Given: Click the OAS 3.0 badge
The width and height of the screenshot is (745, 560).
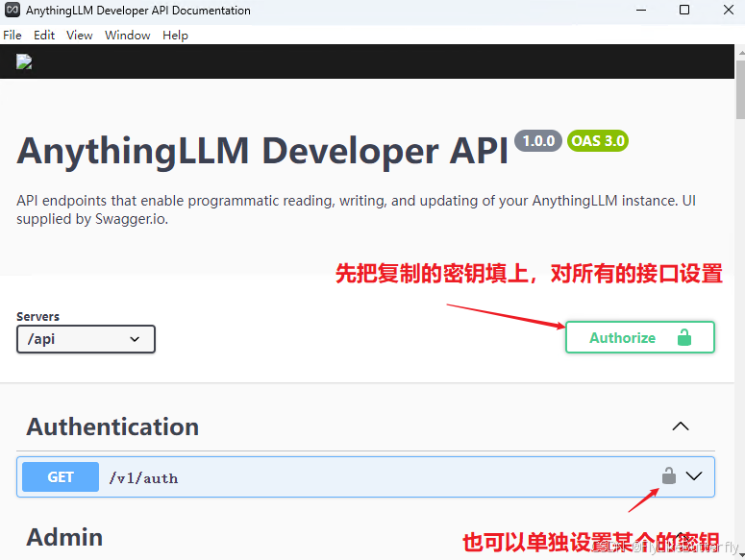Looking at the screenshot, I should coord(598,141).
